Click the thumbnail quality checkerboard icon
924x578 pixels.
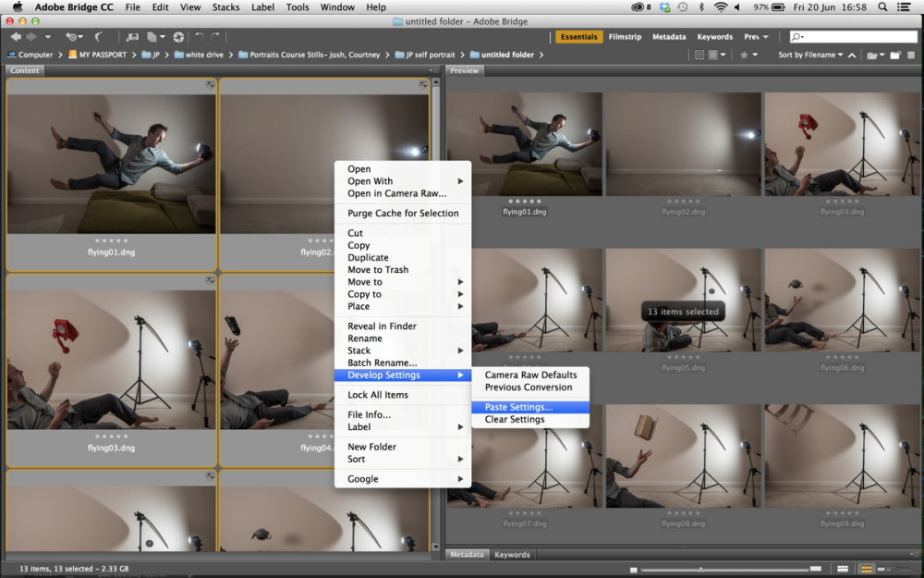pyautogui.click(x=699, y=55)
